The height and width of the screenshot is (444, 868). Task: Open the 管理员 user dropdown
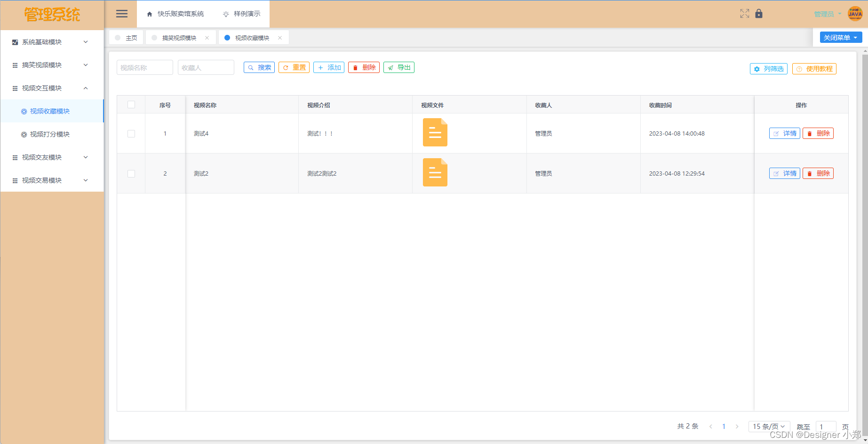point(828,14)
